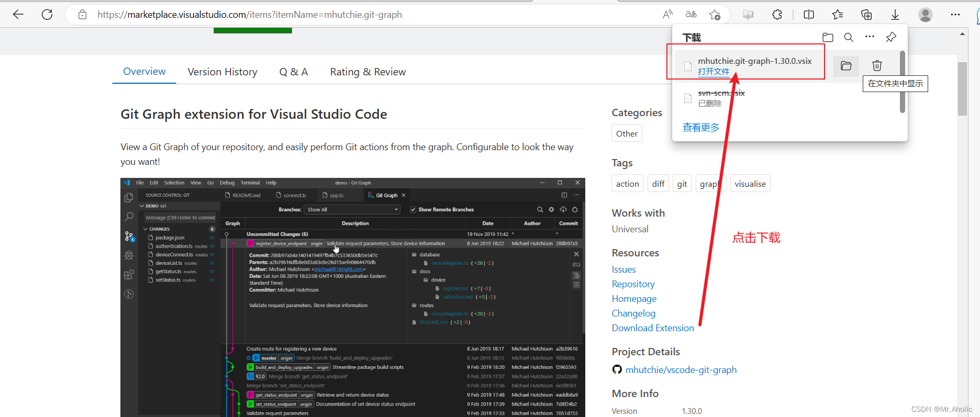This screenshot has width=980, height=417.
Task: Search downloads in the panel
Action: tap(849, 37)
